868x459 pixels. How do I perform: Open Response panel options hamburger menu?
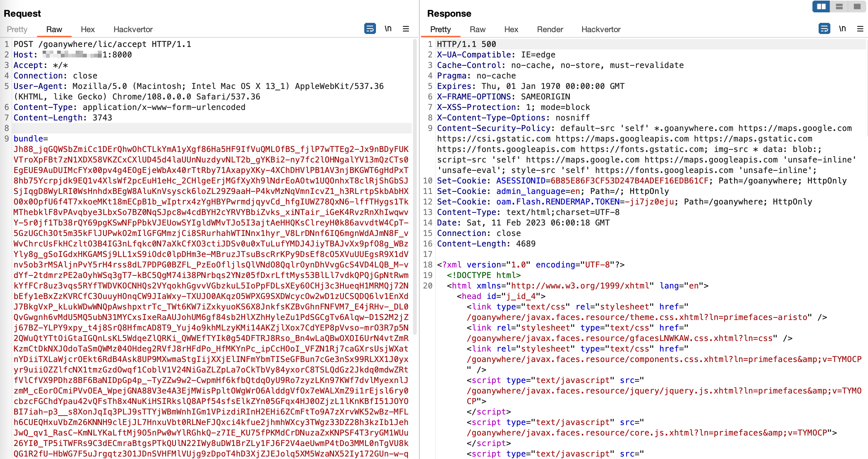coord(860,29)
